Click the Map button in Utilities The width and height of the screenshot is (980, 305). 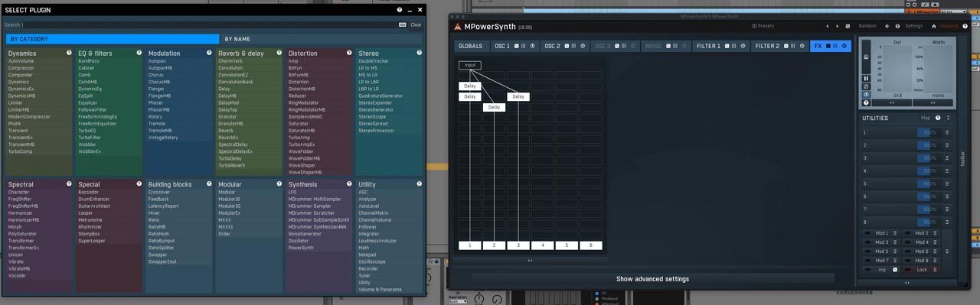pyautogui.click(x=925, y=118)
